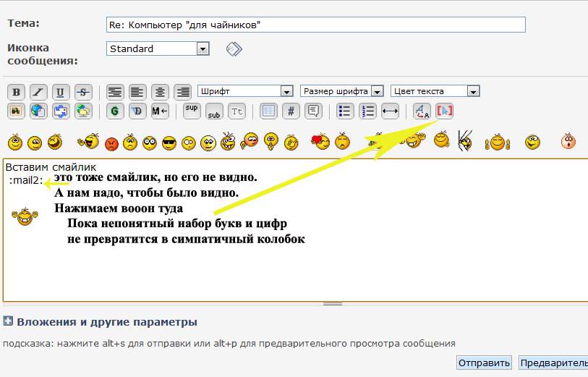Click the remove formatting A button
This screenshot has width=588, height=377.
[x=422, y=111]
